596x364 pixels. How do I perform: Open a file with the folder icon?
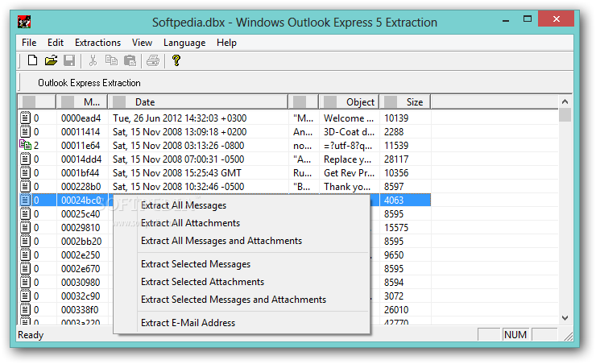(x=51, y=60)
